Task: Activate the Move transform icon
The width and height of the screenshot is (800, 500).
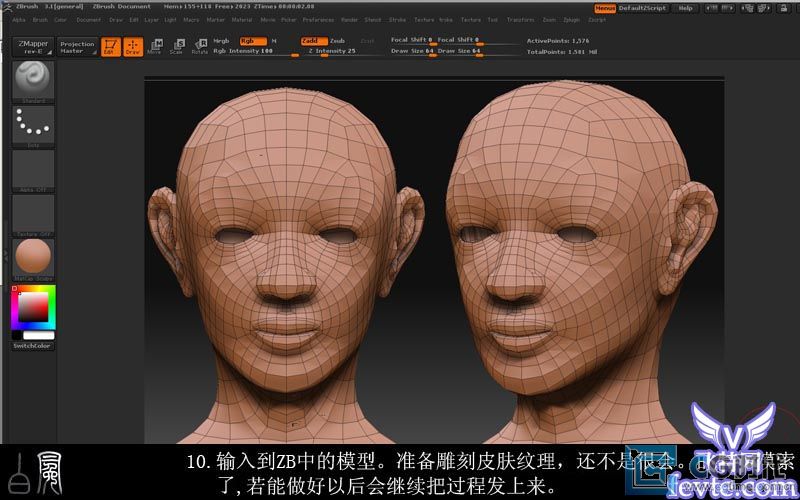Action: click(x=154, y=46)
